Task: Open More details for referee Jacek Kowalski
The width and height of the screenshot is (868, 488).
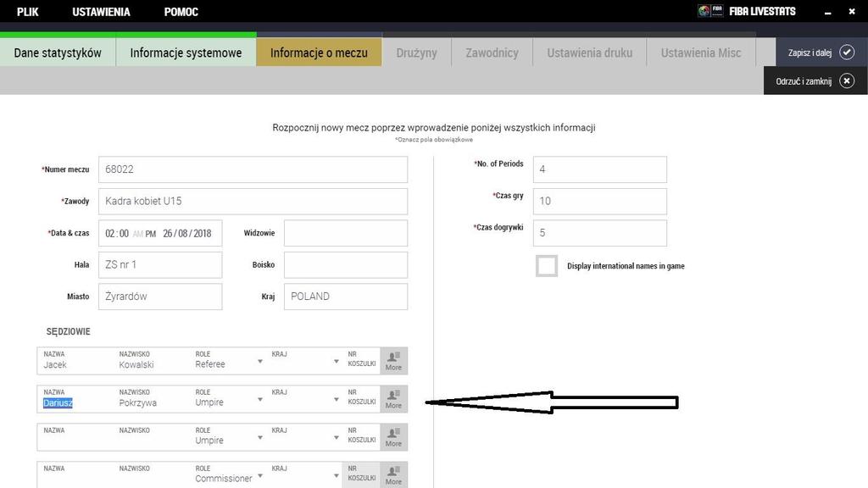Action: [393, 361]
